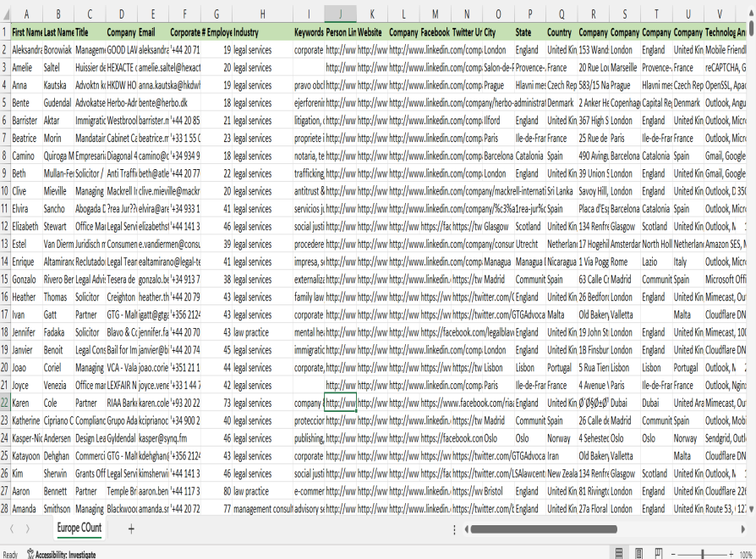Click the Industry header cell
756x559 pixels.
pyautogui.click(x=262, y=32)
